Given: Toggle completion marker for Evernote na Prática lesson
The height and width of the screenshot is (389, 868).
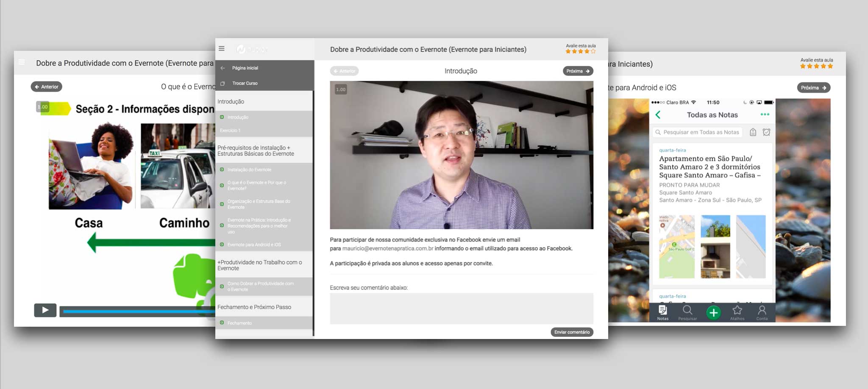Looking at the screenshot, I should coord(222,225).
